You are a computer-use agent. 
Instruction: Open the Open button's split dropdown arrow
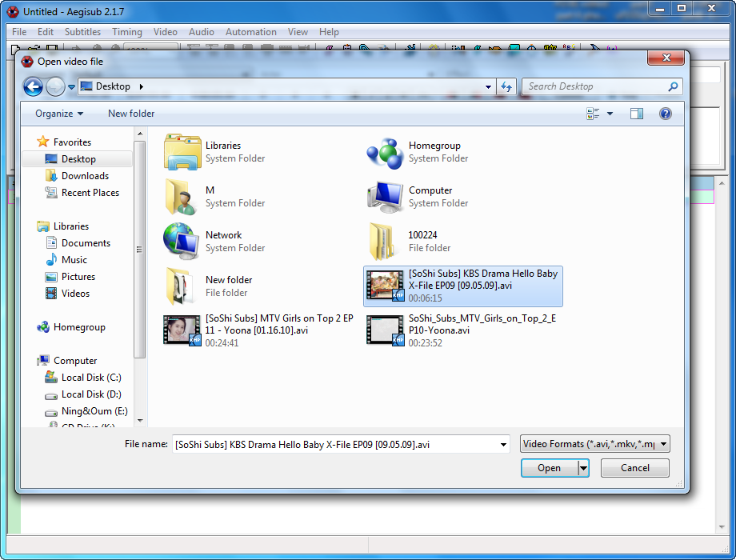click(583, 468)
